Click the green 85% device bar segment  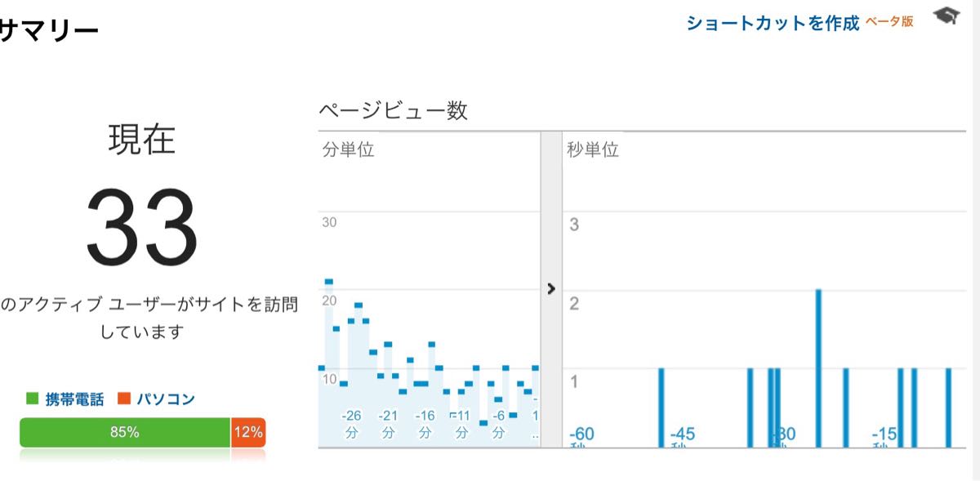[x=125, y=433]
